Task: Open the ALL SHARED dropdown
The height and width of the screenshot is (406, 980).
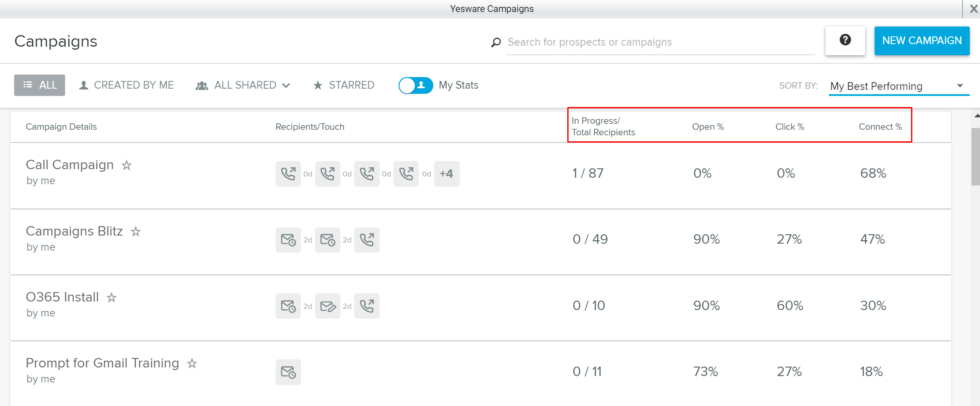Action: [243, 85]
